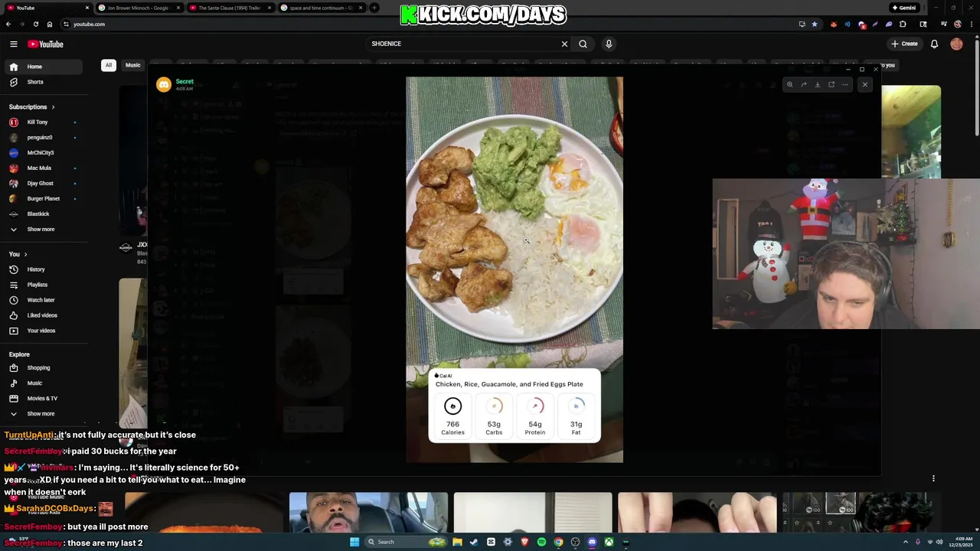Viewport: 980px width, 551px height.
Task: Click the YouTube search magnifier button
Action: 583,44
